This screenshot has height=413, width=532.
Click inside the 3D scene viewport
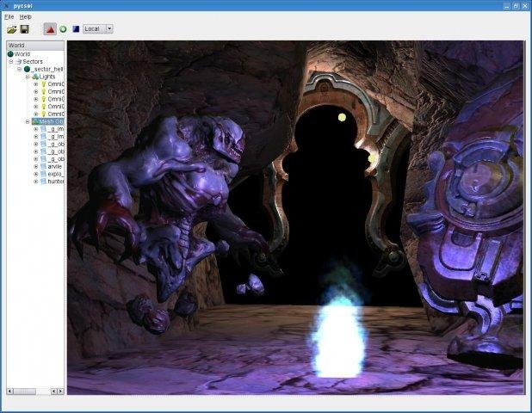295,218
